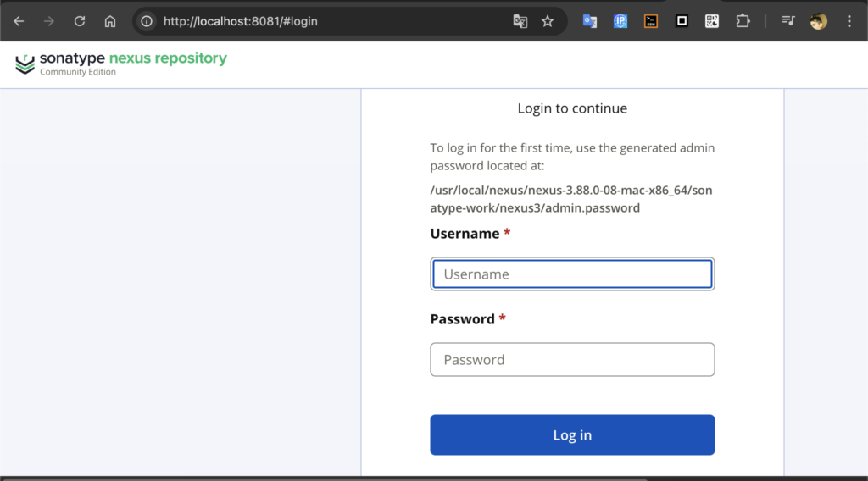
Task: Bookmark this page with the star icon
Action: point(548,21)
